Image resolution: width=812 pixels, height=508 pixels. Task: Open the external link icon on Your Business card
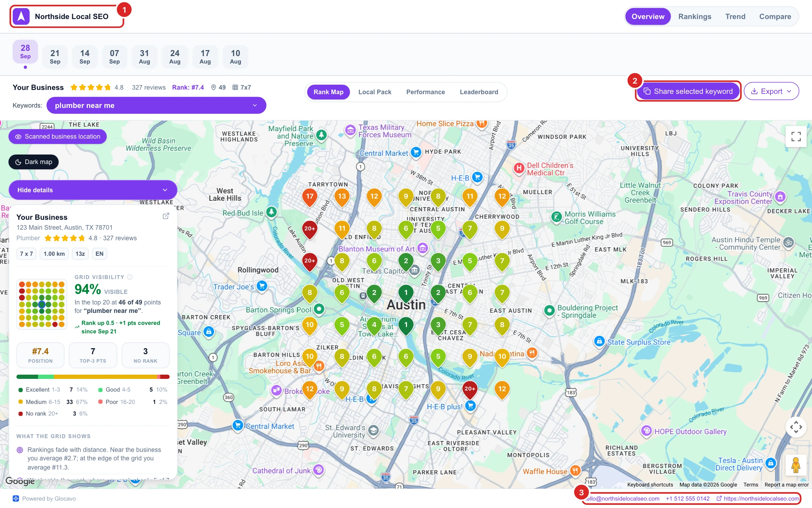[x=166, y=216]
